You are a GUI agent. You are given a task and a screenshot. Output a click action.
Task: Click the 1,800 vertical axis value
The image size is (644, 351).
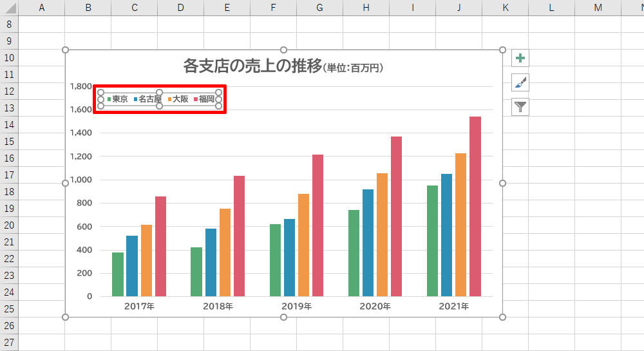click(x=81, y=86)
